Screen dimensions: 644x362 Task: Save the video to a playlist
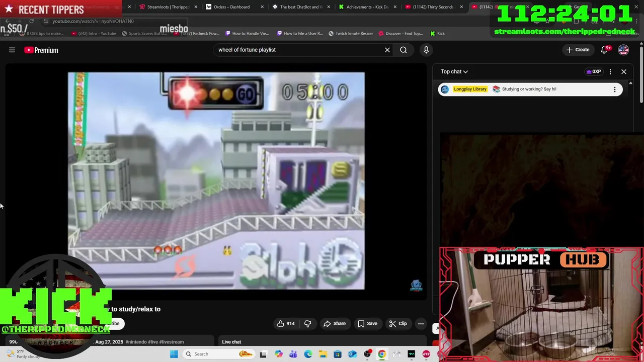point(367,323)
